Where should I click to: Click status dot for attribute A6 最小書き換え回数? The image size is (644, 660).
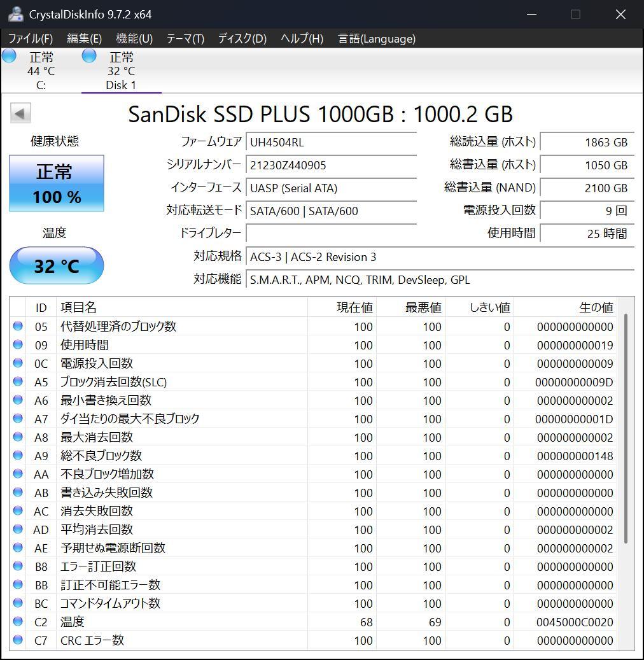[18, 400]
